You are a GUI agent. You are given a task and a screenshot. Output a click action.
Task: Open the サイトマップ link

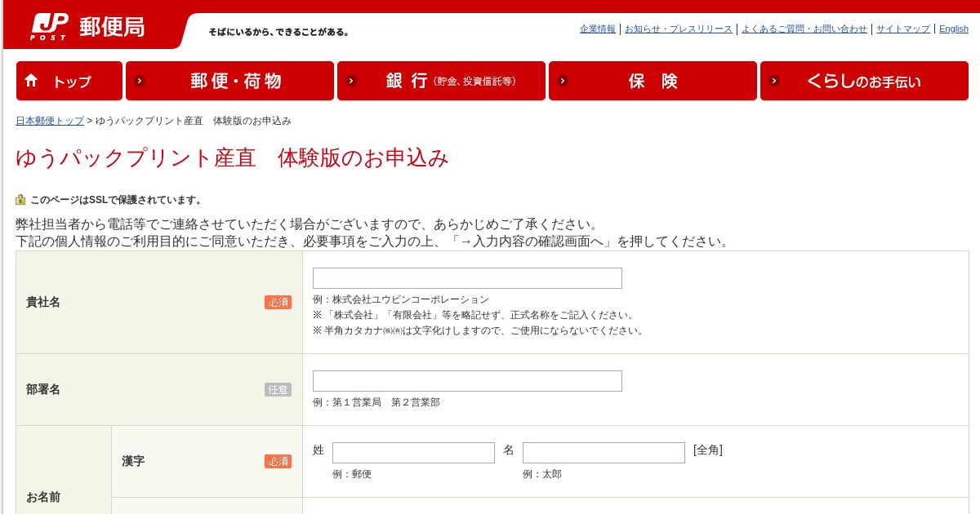click(x=903, y=29)
